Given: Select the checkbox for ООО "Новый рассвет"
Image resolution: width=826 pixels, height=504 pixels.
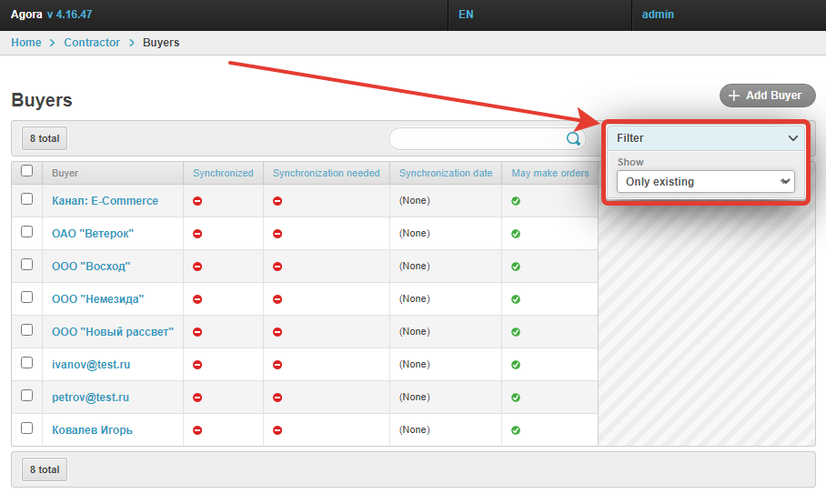Looking at the screenshot, I should tap(26, 330).
